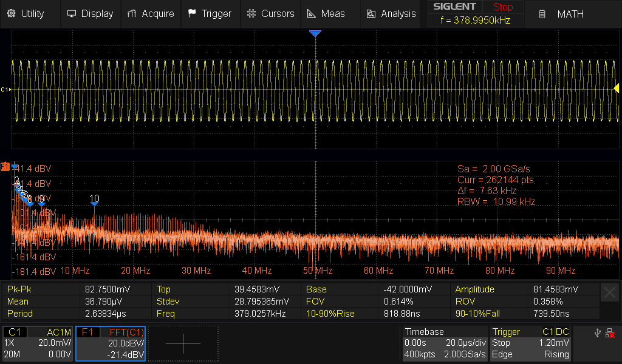The height and width of the screenshot is (364, 622).
Task: Click the C1 channel offset marker
Action: tap(5, 89)
